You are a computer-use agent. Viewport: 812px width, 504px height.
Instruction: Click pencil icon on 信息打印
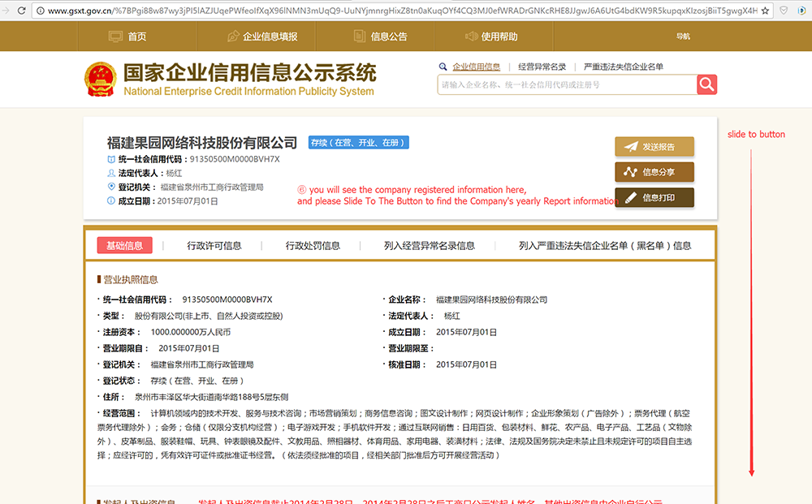click(x=630, y=197)
